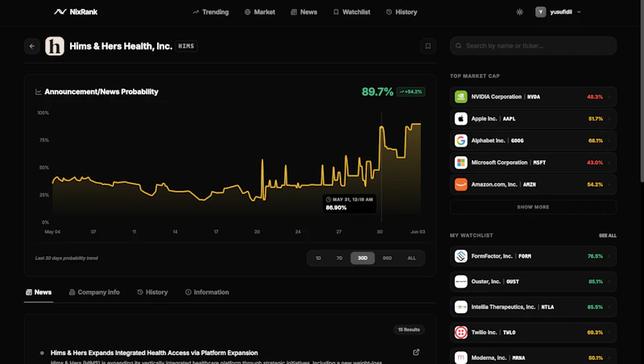The height and width of the screenshot is (364, 644).
Task: Switch to the News tab below the chart
Action: click(x=39, y=292)
